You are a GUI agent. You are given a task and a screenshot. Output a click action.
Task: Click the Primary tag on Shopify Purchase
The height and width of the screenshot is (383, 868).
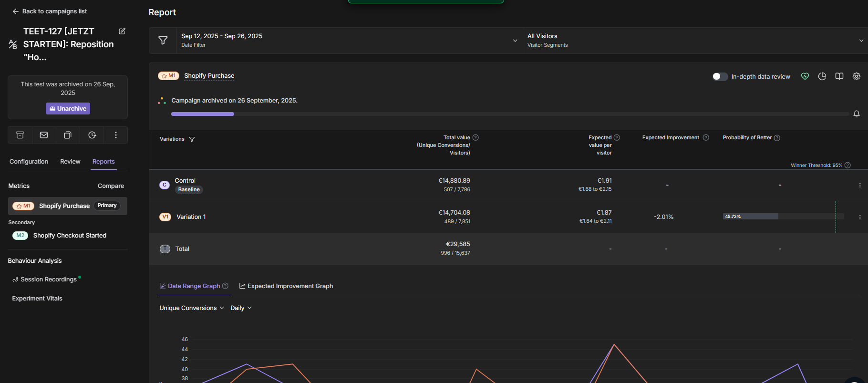click(x=107, y=206)
